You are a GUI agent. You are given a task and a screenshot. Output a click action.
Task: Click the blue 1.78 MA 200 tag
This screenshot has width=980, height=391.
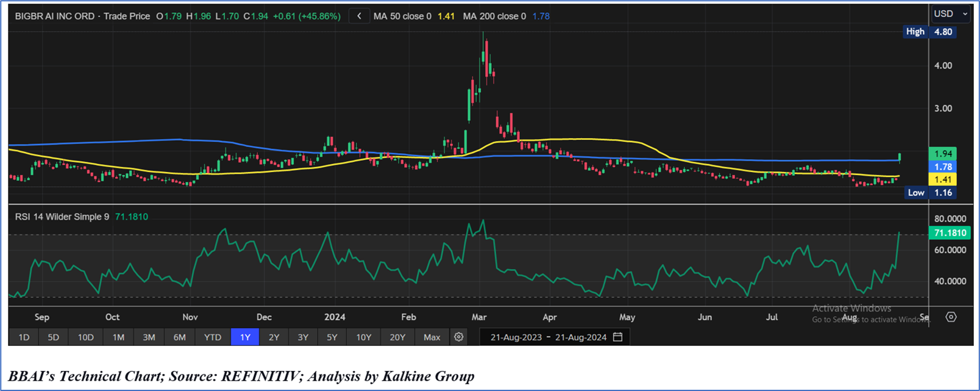click(942, 167)
